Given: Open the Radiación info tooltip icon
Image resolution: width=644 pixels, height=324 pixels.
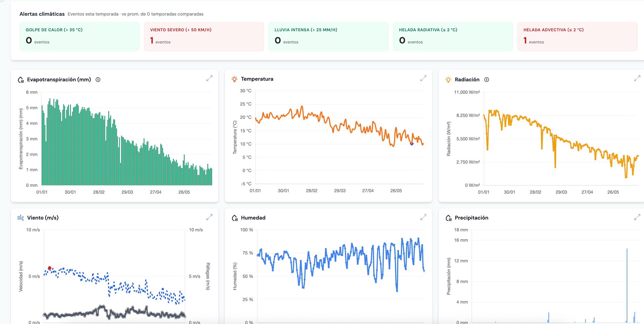Looking at the screenshot, I should (487, 80).
